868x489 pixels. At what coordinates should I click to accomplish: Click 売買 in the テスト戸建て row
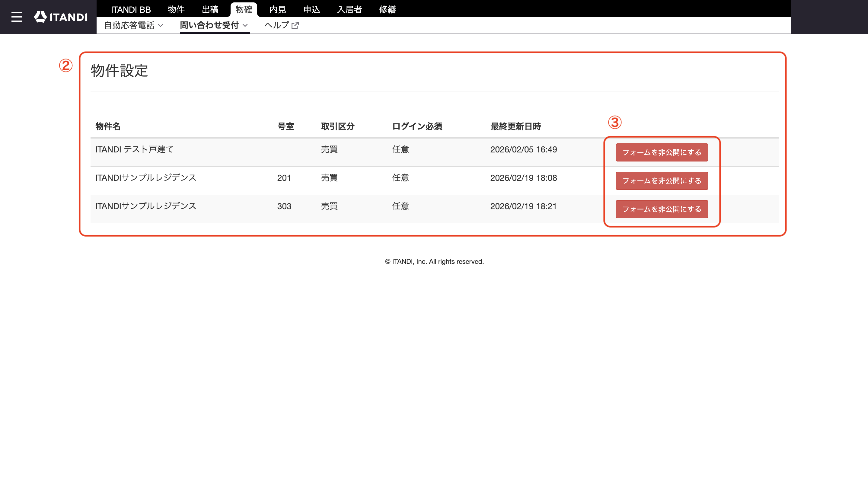pos(329,149)
